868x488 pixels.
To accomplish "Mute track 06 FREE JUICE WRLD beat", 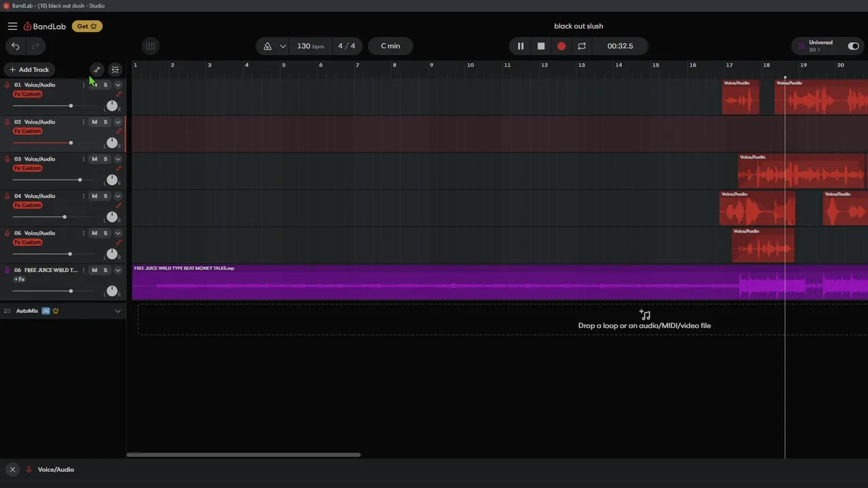I will (94, 270).
